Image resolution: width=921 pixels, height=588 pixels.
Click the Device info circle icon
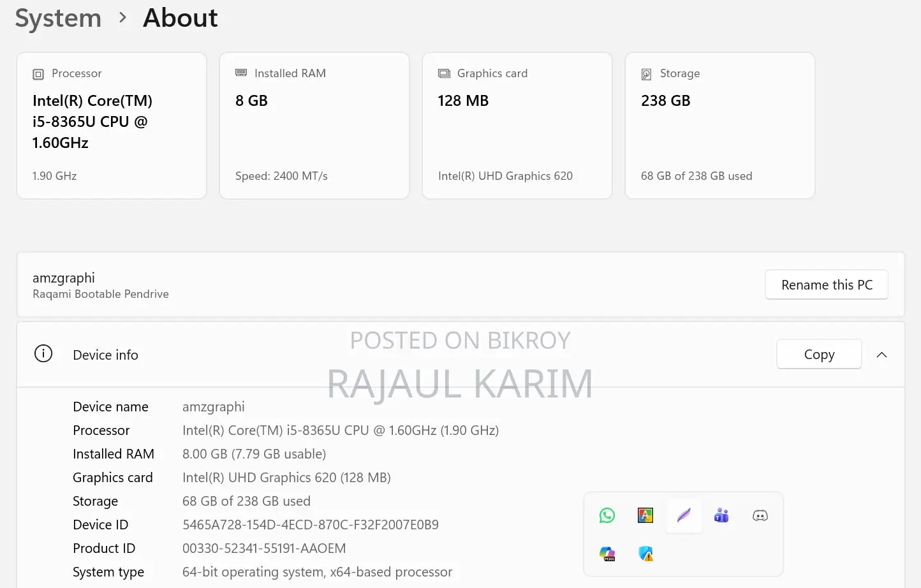point(43,354)
